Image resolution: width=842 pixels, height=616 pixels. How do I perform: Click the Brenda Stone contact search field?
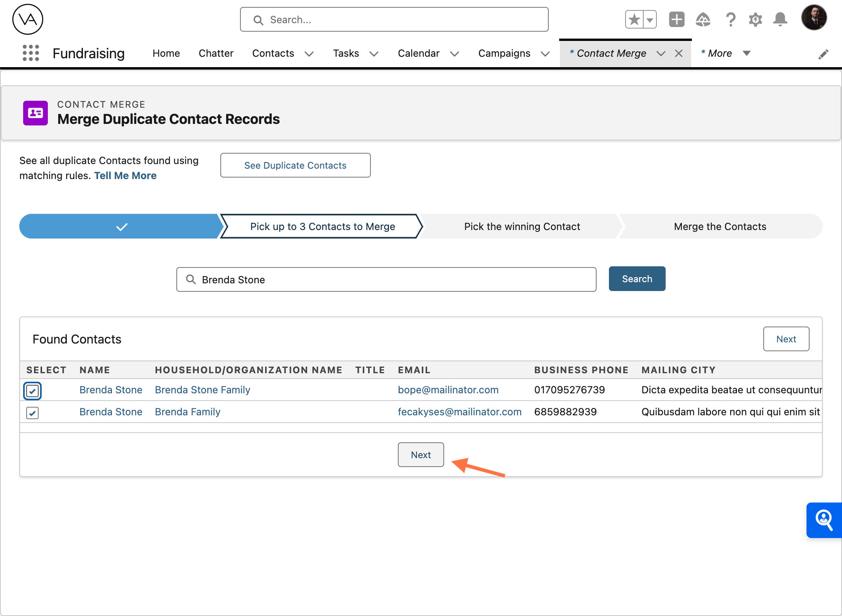(386, 279)
